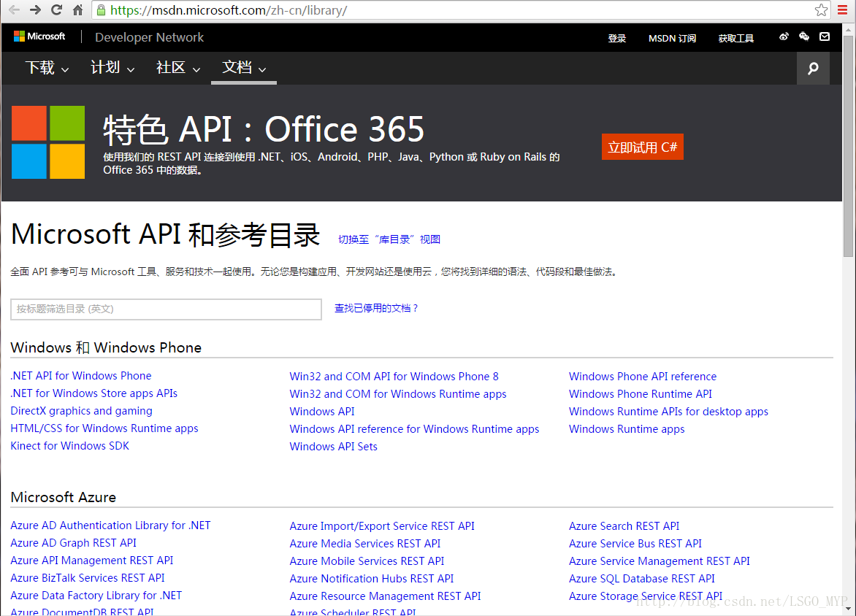Open Windows Phone Runtime API

coord(641,394)
